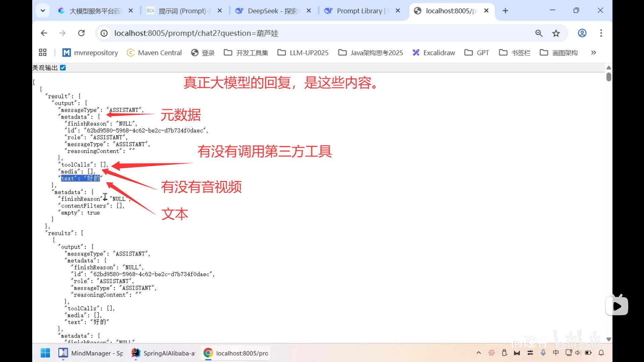Open the Excalidraw bookmark
Image resolution: width=644 pixels, height=362 pixels.
pos(434,52)
